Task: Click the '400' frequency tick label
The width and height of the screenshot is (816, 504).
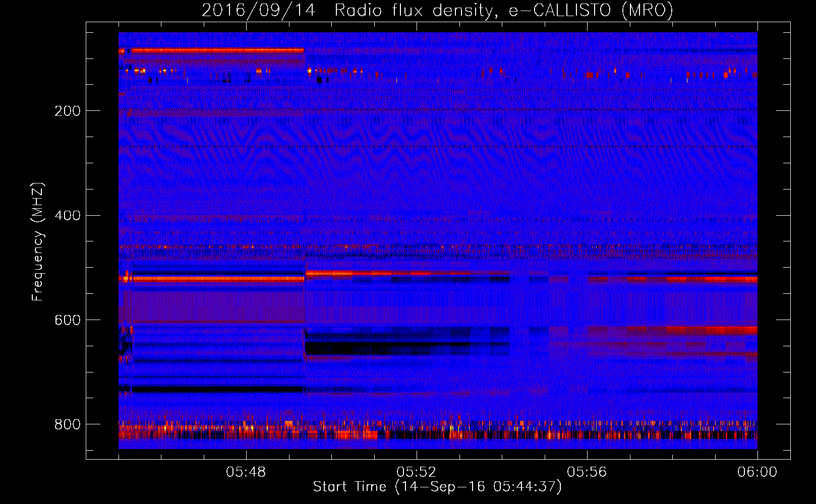Action: (68, 216)
